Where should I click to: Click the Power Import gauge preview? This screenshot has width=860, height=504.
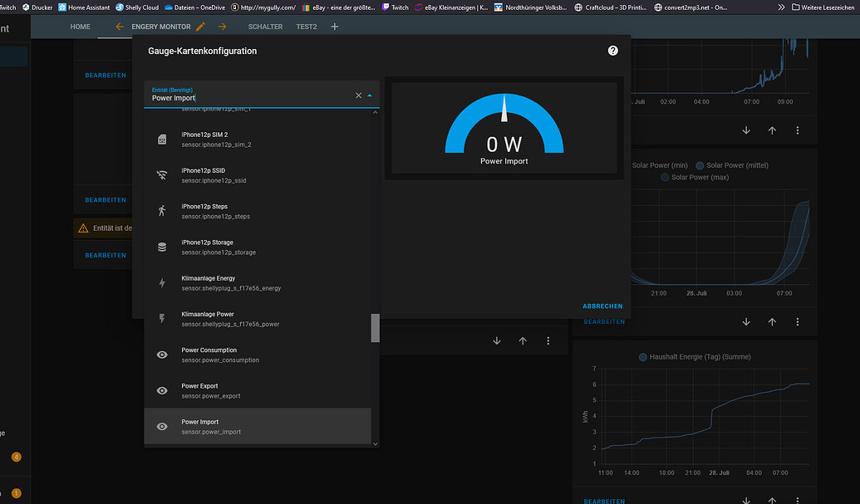coord(504,129)
